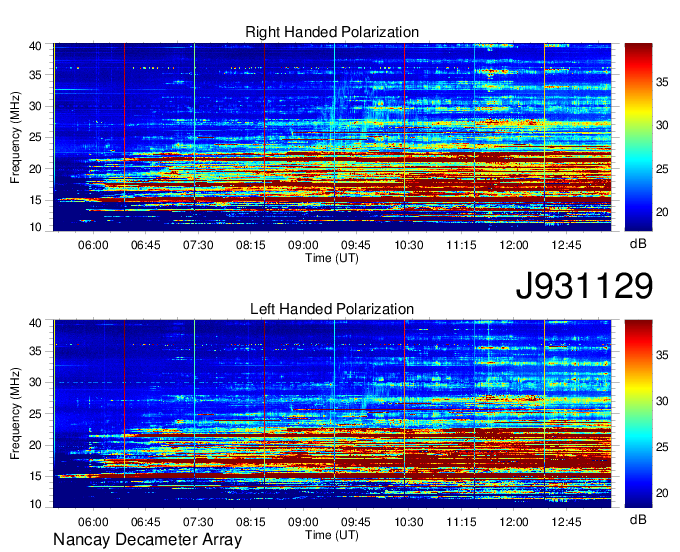Click the "Left Handed Polarization" plot title
Viewport: 680px width, 552px height.
[x=332, y=309]
